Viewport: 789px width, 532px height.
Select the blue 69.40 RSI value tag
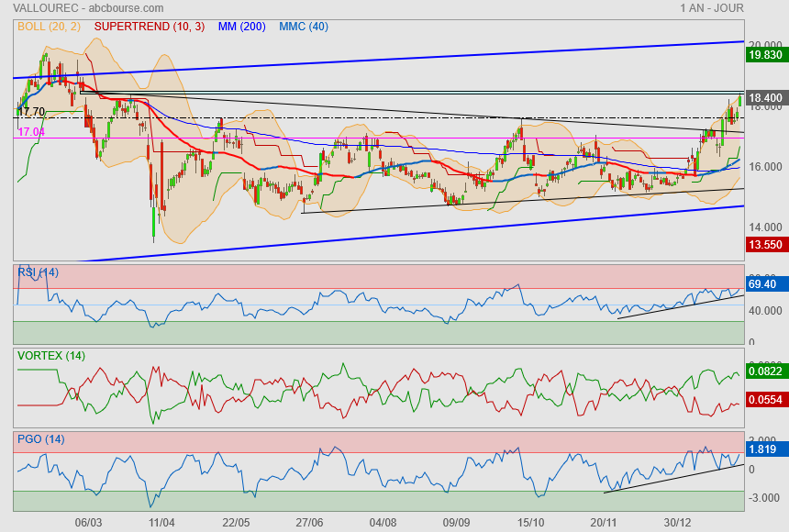pyautogui.click(x=765, y=286)
